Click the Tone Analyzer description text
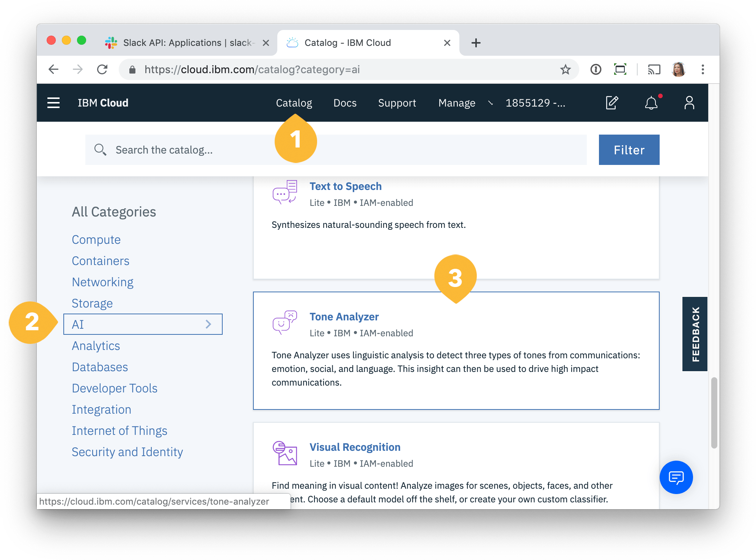The image size is (756, 560). coord(456,369)
